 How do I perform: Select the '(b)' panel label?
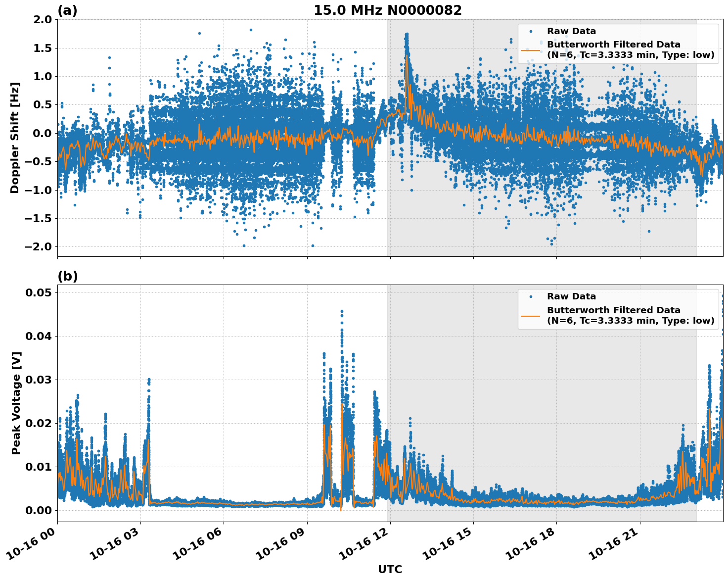67,276
